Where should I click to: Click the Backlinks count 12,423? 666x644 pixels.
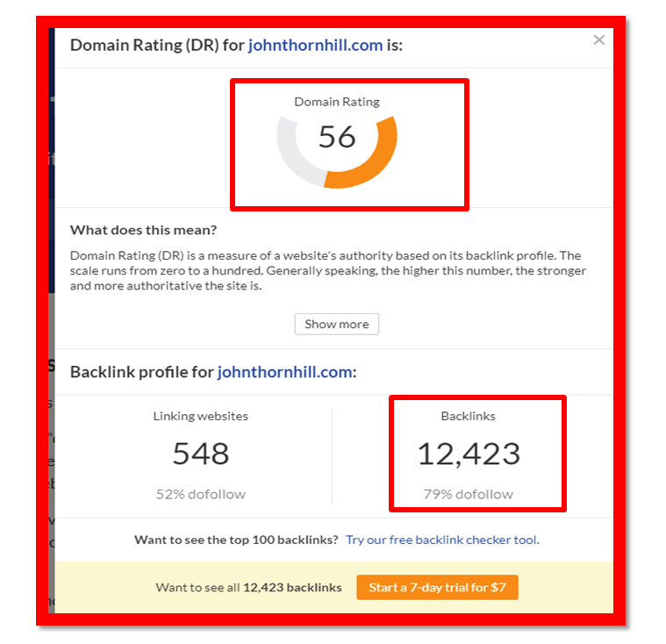(x=468, y=453)
